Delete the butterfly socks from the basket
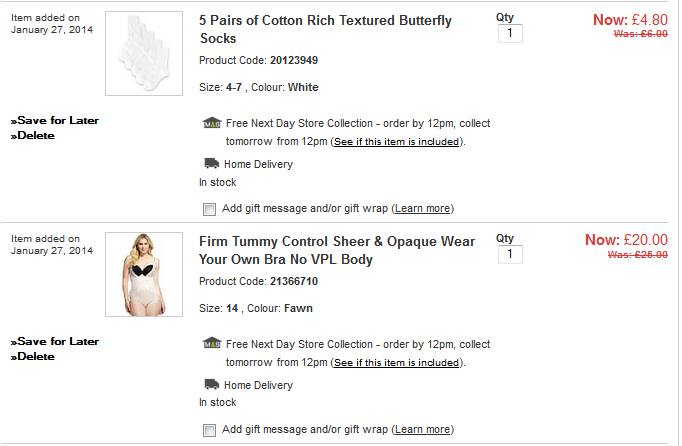 tap(33, 135)
